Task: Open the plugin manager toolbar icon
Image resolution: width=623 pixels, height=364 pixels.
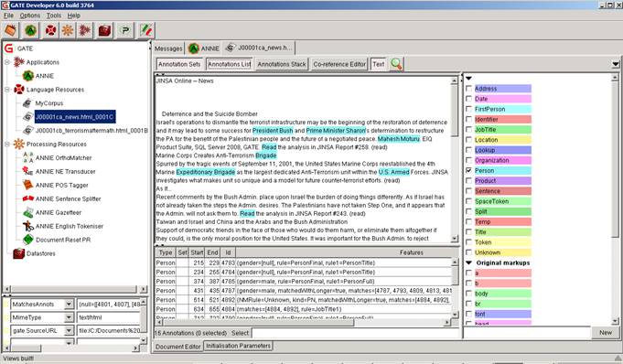Action: [126, 30]
